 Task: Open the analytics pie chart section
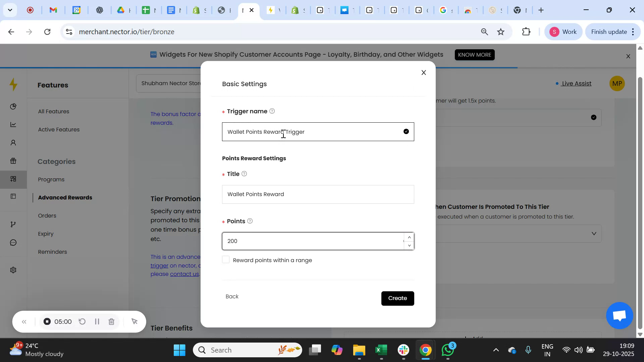pyautogui.click(x=13, y=107)
